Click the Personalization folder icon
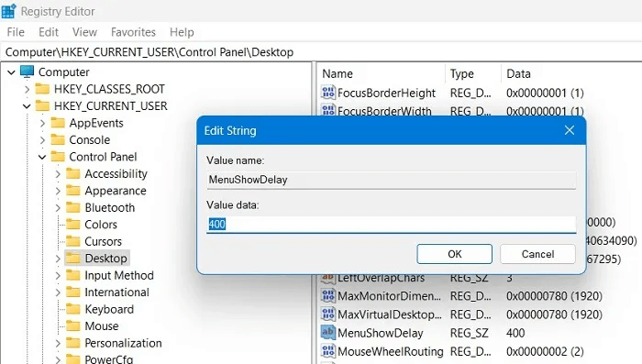642x364 pixels. pyautogui.click(x=73, y=343)
